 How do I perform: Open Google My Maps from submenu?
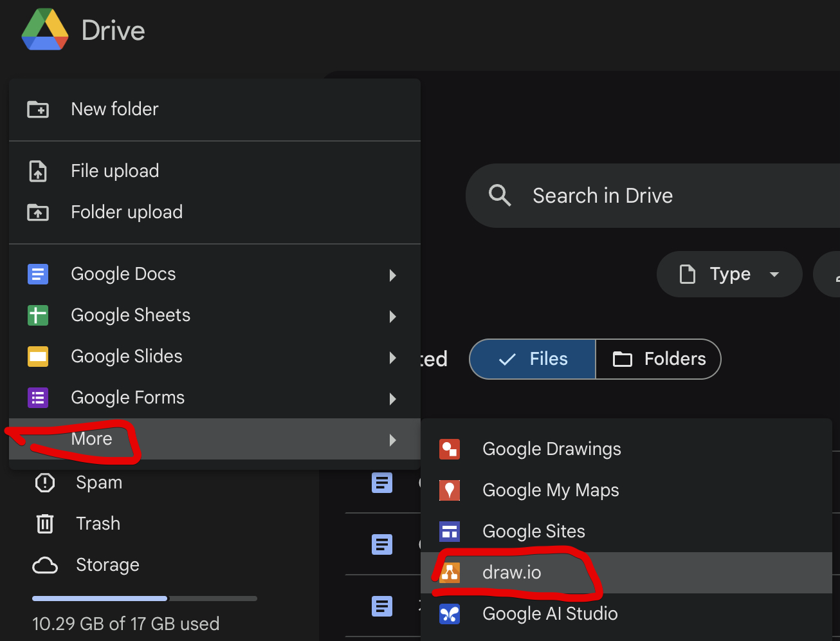tap(626, 490)
